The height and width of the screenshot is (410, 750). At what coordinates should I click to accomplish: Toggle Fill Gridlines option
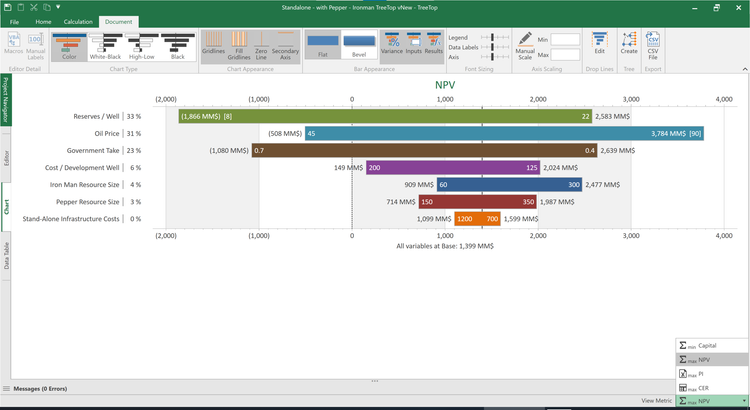(239, 46)
